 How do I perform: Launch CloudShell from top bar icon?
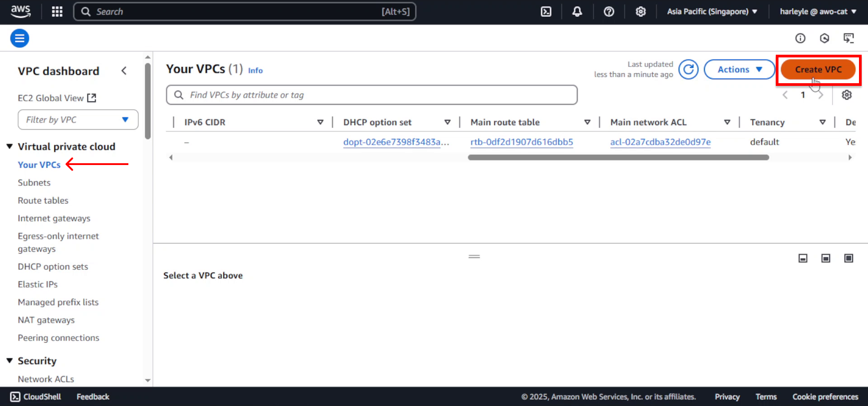(546, 12)
